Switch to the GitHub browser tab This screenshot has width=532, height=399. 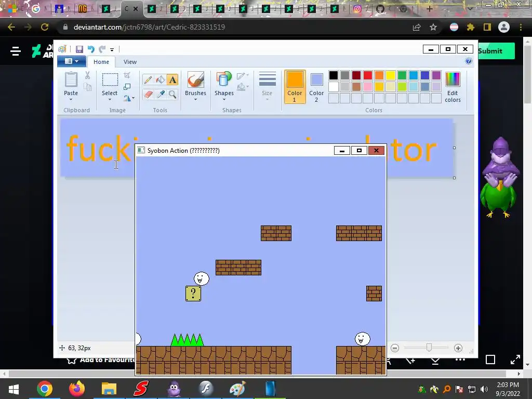coord(380,9)
